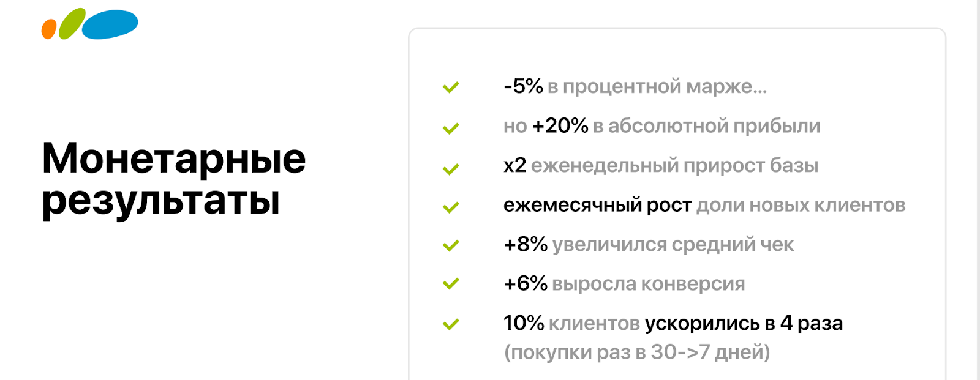The height and width of the screenshot is (380, 980).
Task: Click the checkmark beside "+8% увеличился средний чек"
Action: pos(451,245)
